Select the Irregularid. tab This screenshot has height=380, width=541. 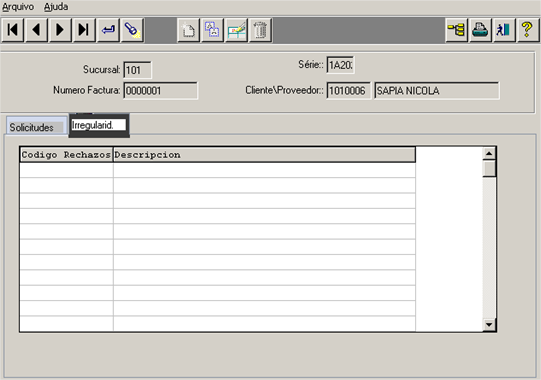point(99,125)
